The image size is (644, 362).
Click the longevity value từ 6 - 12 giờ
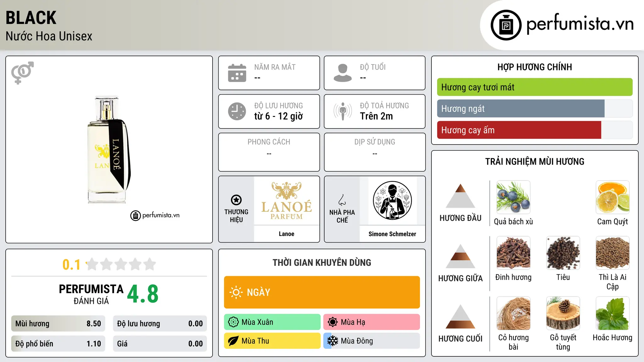tap(279, 116)
